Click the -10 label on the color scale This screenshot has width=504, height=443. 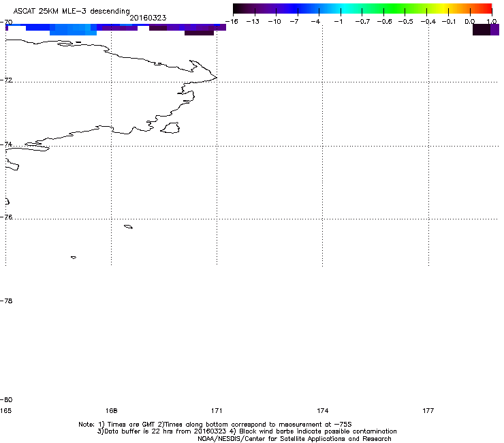point(274,22)
